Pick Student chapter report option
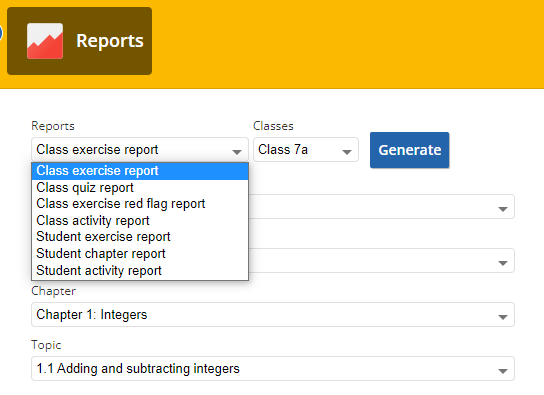The image size is (544, 395). 140,254
